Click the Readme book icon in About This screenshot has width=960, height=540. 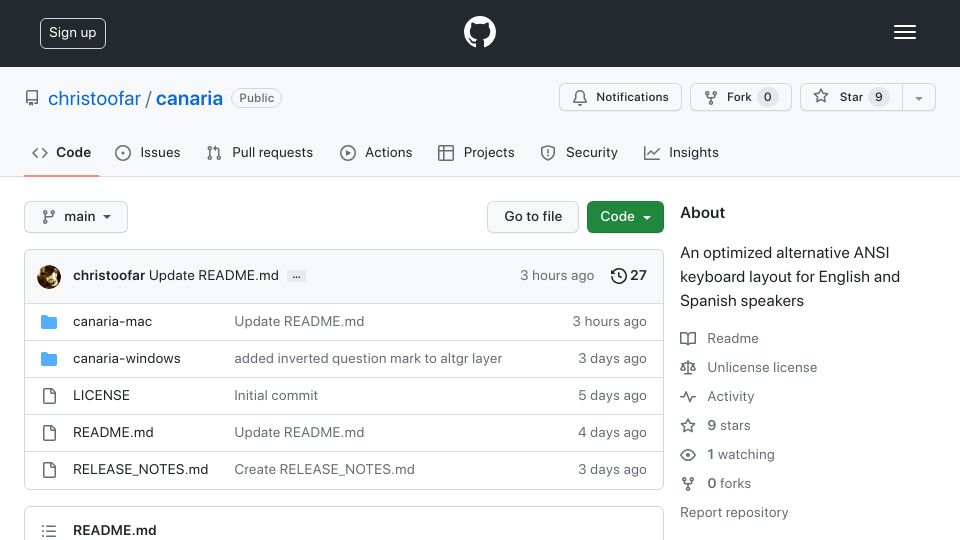688,339
